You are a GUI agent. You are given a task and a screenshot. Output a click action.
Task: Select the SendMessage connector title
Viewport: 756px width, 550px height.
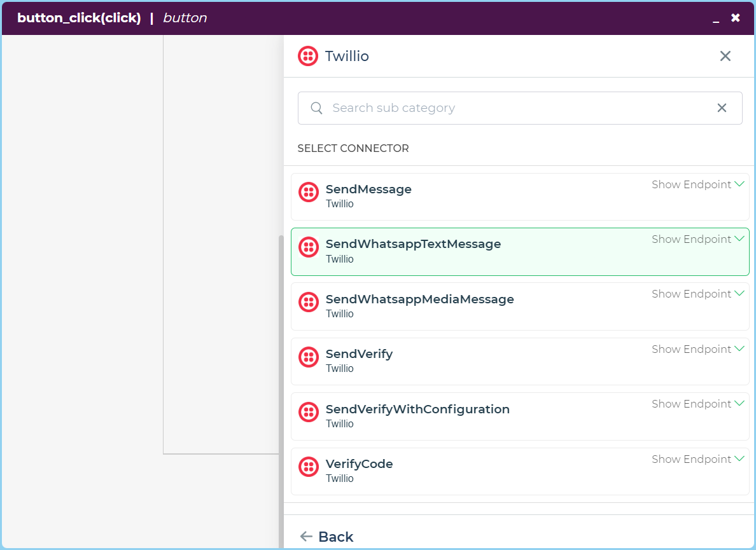[368, 189]
